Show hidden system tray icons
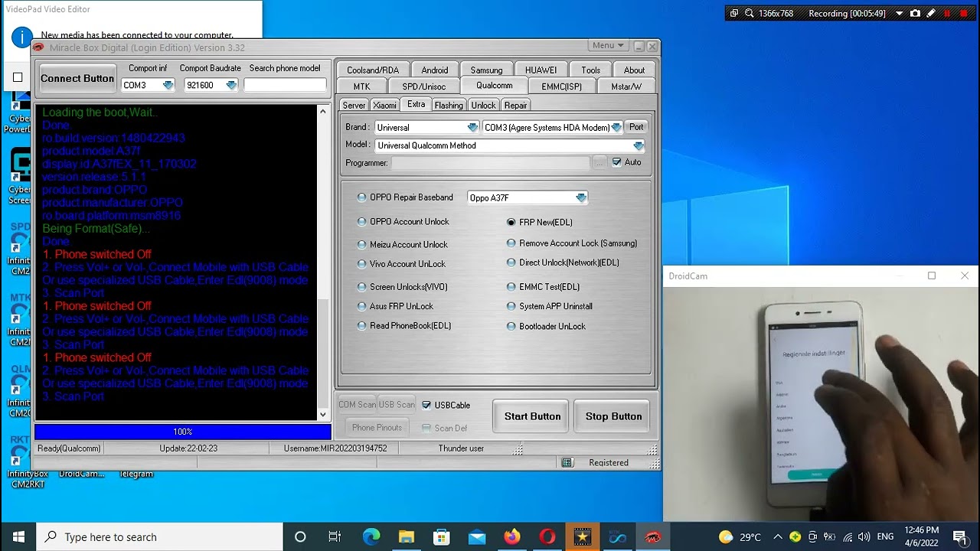This screenshot has width=980, height=551. [x=778, y=537]
